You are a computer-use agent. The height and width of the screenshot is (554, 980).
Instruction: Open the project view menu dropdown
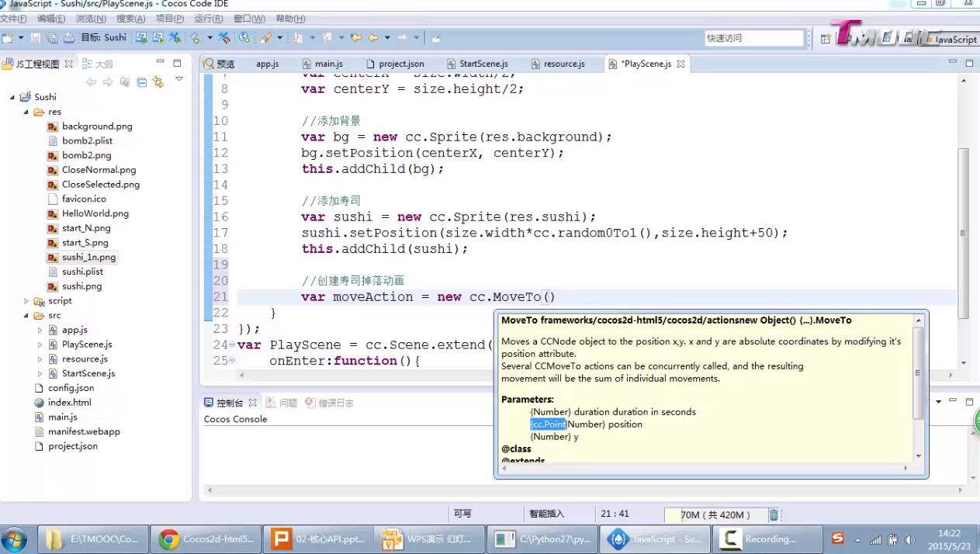point(179,80)
